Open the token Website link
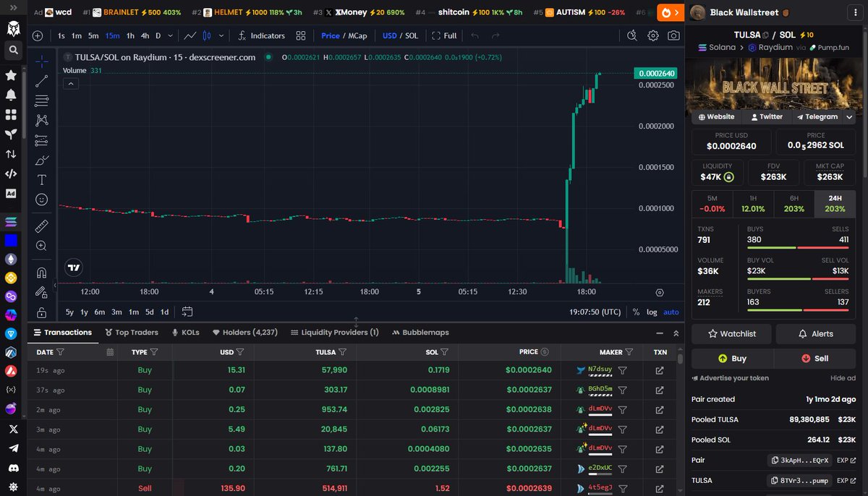Image resolution: width=868 pixels, height=496 pixels. (716, 116)
